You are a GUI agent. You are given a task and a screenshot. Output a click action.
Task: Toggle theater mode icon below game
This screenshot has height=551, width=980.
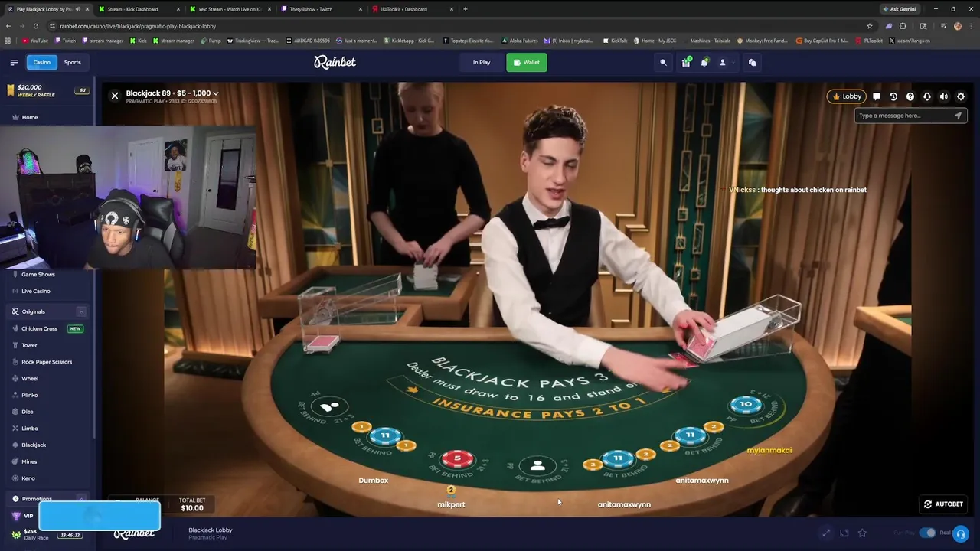click(x=844, y=533)
